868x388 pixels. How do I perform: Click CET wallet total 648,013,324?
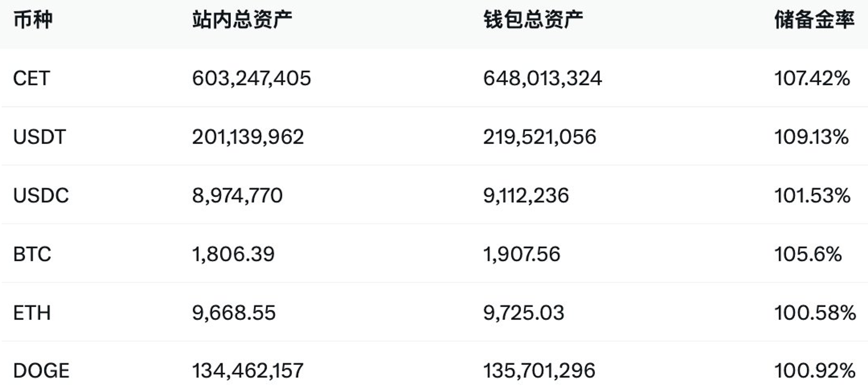pyautogui.click(x=542, y=78)
